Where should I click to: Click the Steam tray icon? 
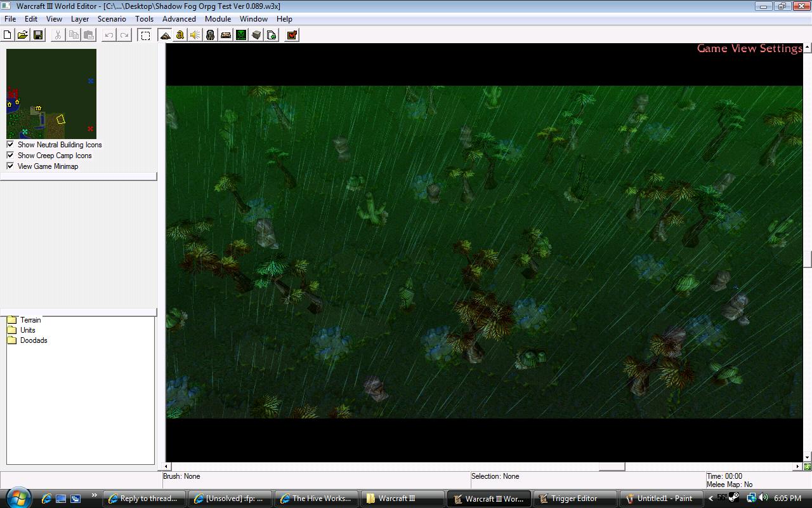point(735,498)
